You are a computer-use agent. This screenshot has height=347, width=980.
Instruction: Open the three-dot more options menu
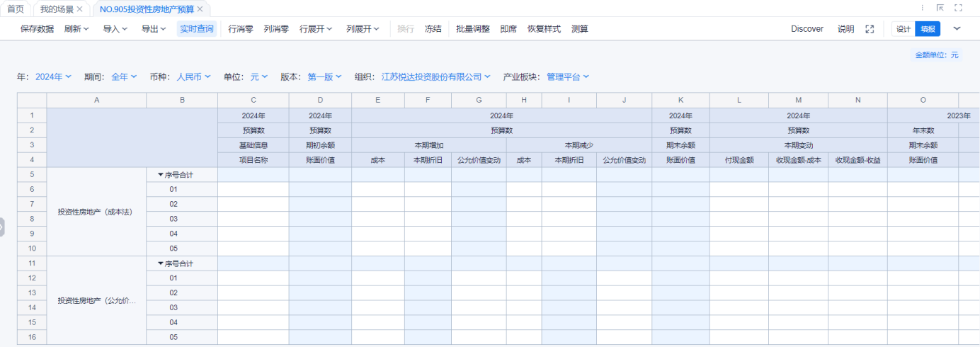pyautogui.click(x=922, y=8)
